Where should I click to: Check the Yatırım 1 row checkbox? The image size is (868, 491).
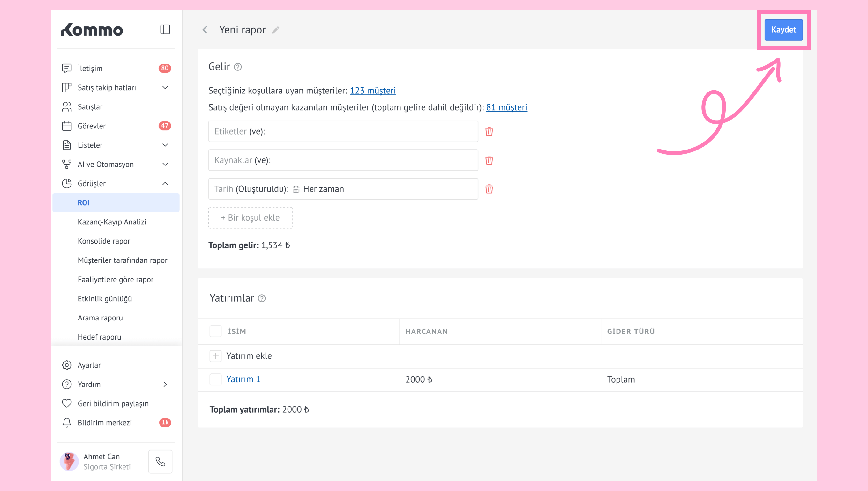(x=215, y=379)
